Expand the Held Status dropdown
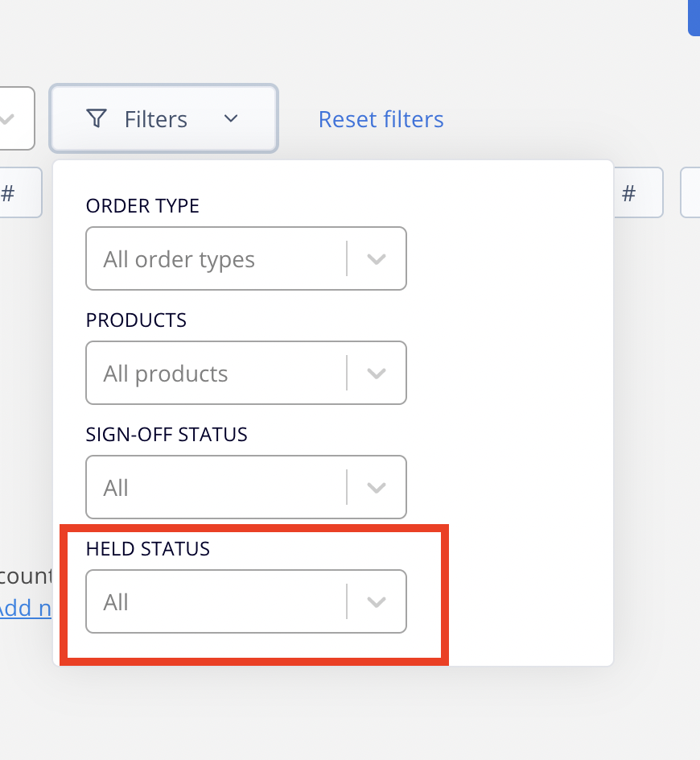700x760 pixels. (x=246, y=602)
